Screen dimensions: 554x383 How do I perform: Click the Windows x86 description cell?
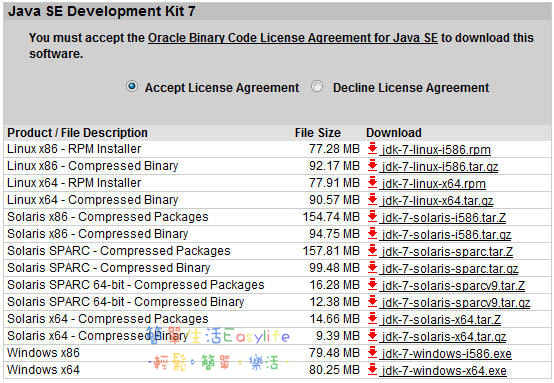[x=43, y=353]
